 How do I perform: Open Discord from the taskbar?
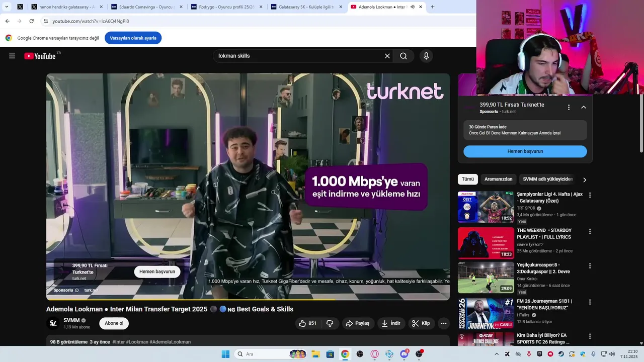click(404, 354)
